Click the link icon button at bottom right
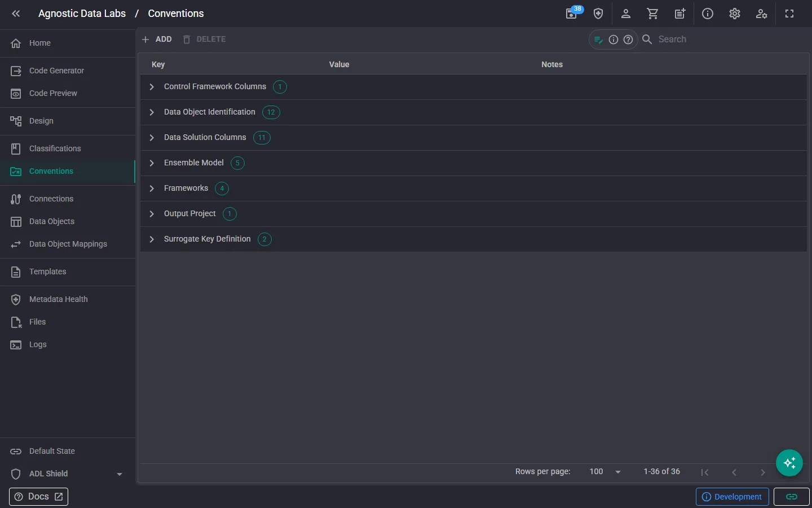The image size is (812, 508). (792, 497)
